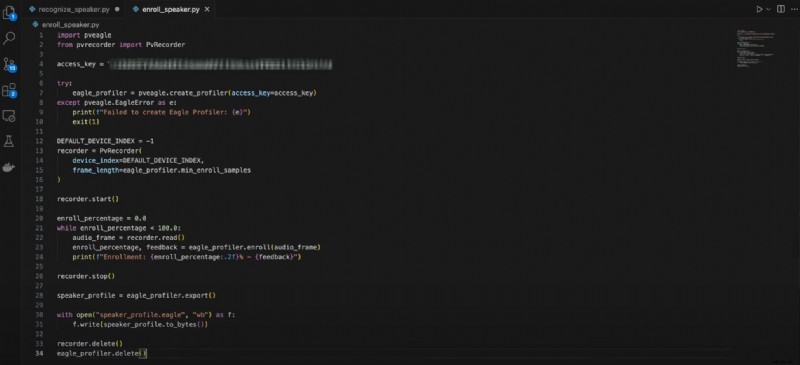Click the "Enrollment:" print statement line

[187, 257]
